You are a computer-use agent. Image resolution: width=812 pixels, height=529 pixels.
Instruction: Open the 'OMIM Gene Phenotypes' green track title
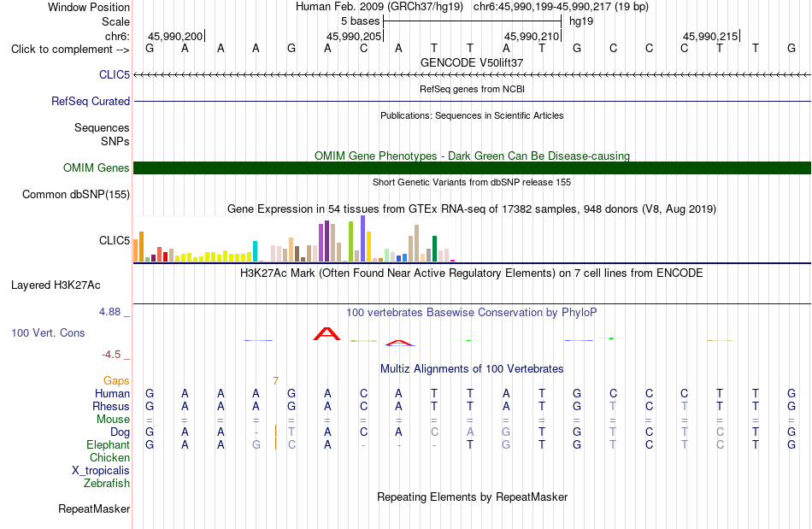473,156
